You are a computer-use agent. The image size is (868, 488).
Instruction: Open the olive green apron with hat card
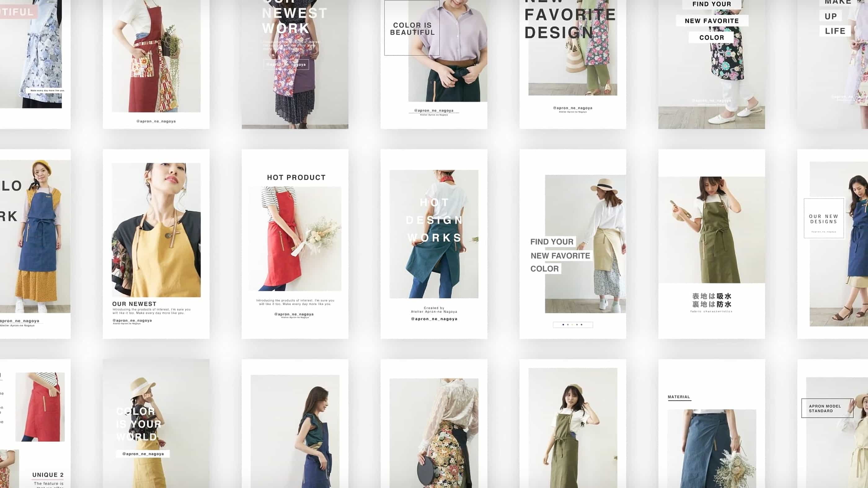(x=573, y=428)
